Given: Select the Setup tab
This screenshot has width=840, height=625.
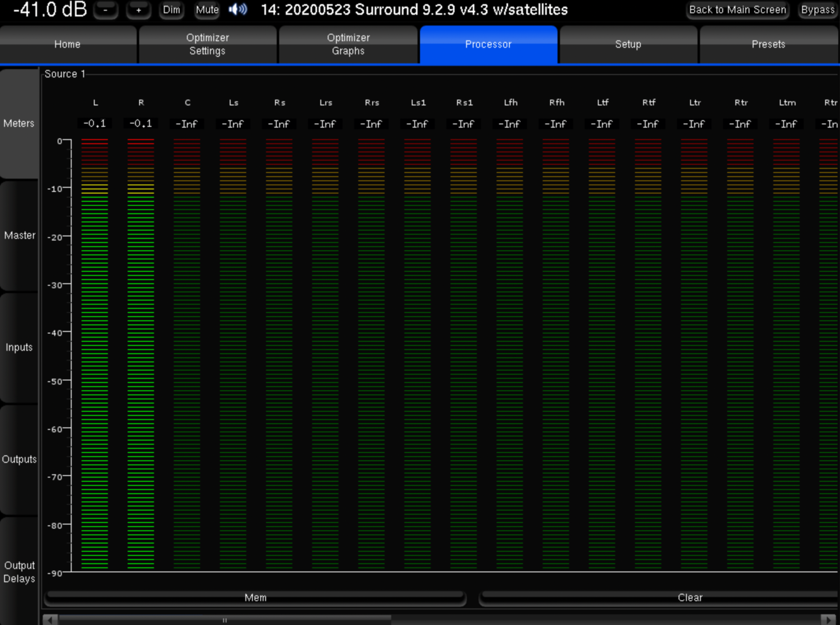Looking at the screenshot, I should tap(628, 45).
